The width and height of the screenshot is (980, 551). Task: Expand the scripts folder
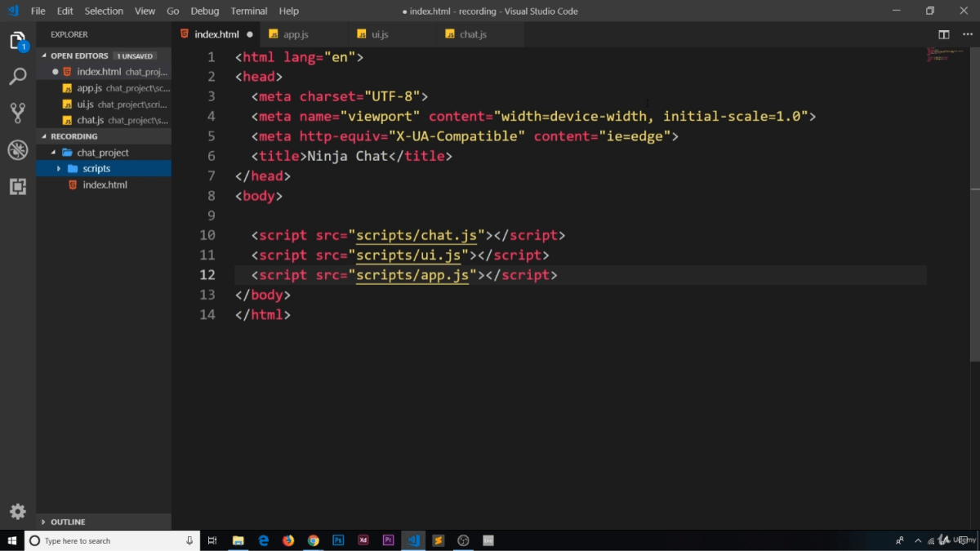point(96,168)
